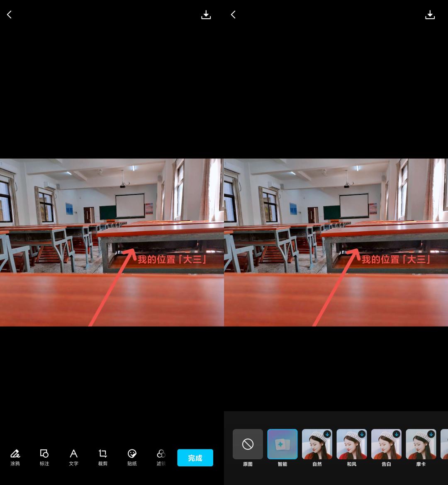This screenshot has width=448, height=485.
Task: Tap download badge on 摩卡 filter
Action: 431,434
